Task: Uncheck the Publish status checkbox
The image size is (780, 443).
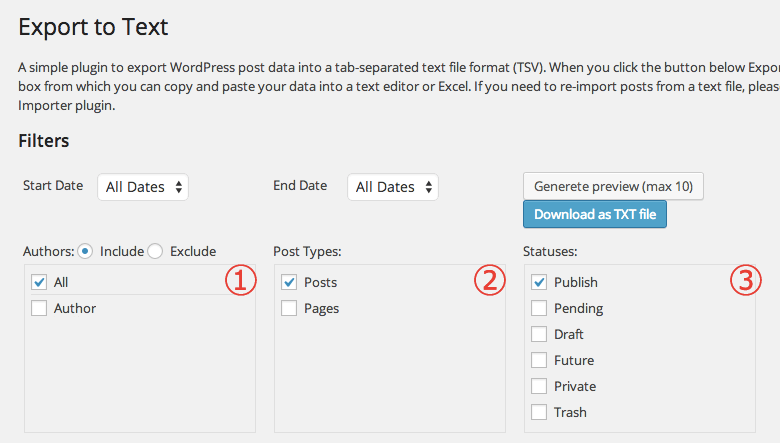Action: [539, 282]
